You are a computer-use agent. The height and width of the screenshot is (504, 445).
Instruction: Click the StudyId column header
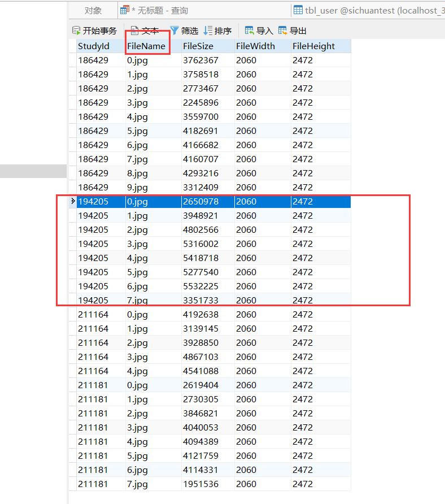[94, 46]
